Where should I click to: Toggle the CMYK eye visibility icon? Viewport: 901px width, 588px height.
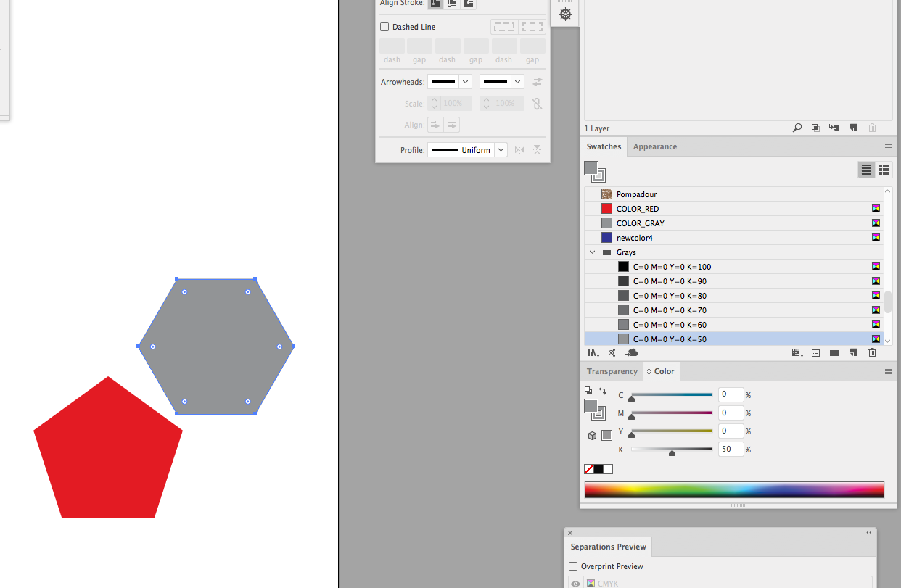[x=575, y=584]
